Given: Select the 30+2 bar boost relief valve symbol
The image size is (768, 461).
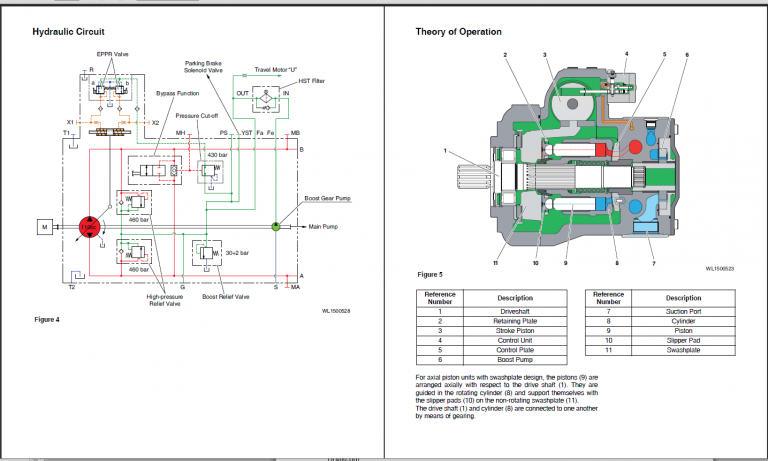Looking at the screenshot, I should coord(207,253).
